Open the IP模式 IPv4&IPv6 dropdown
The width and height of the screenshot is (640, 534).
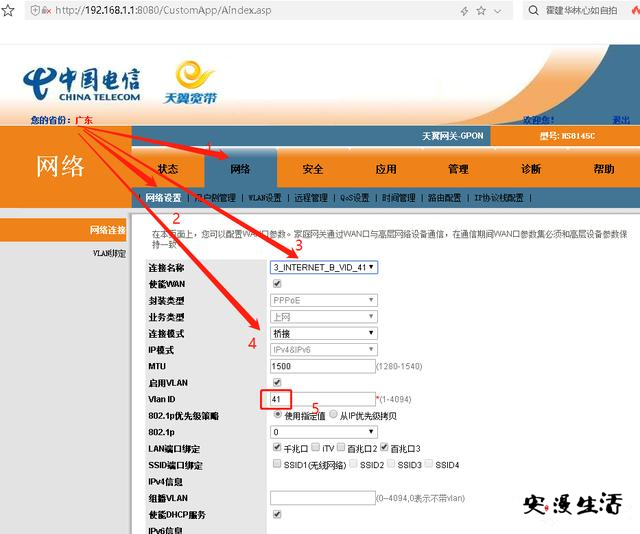point(324,349)
